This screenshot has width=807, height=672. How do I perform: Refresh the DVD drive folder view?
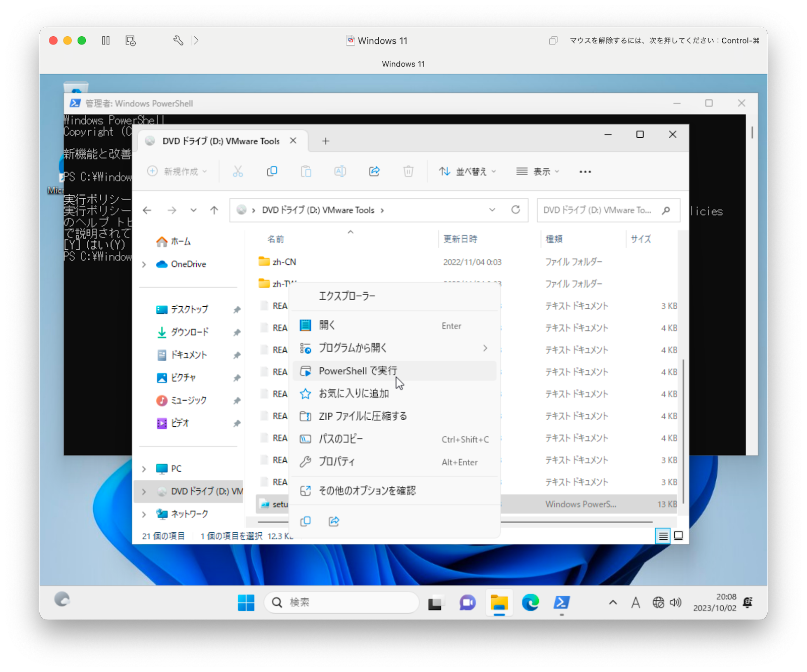tap(515, 210)
